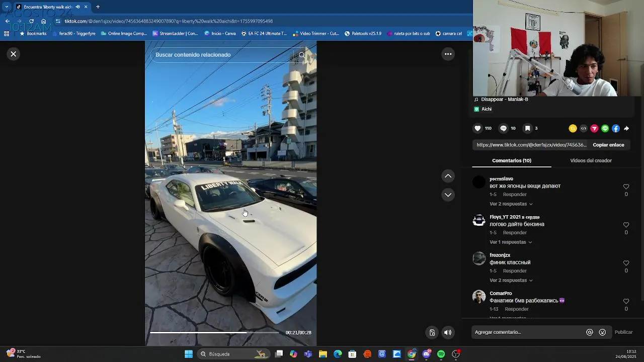Image resolution: width=644 pixels, height=362 pixels.
Task: Mute the tab with the browser tab speaker icon
Action: (77, 7)
